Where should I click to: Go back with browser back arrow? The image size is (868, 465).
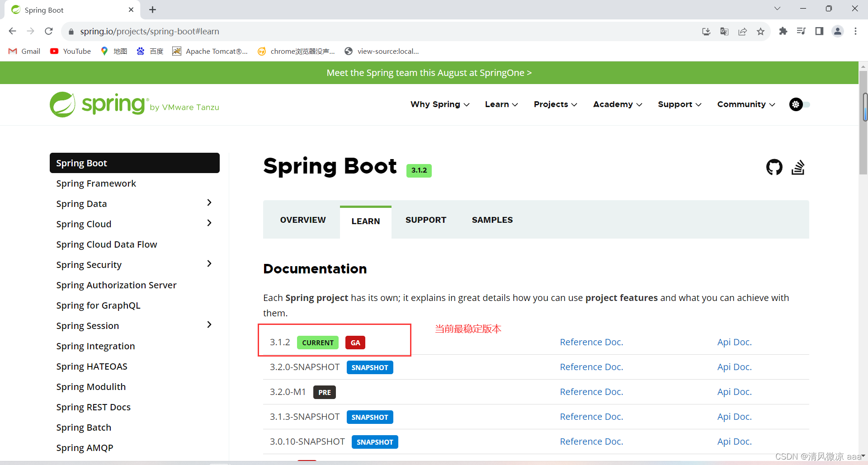coord(13,31)
